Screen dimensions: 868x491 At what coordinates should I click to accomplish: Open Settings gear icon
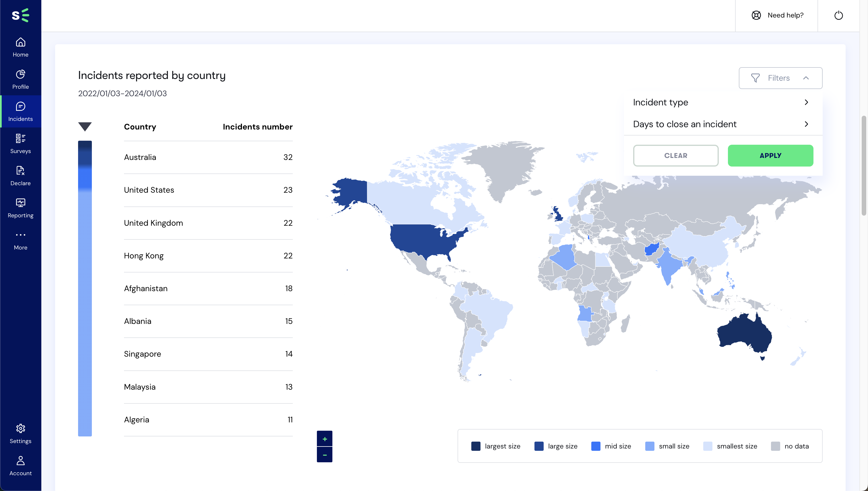coord(21,428)
